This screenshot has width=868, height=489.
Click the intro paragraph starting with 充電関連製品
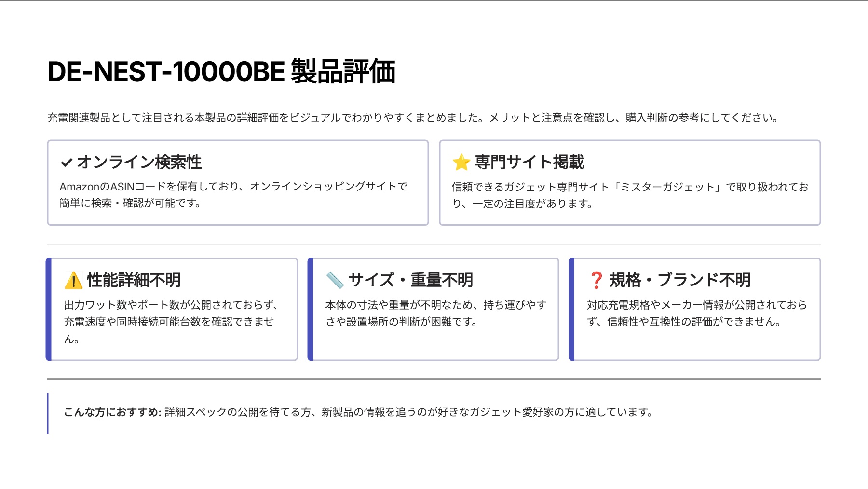coord(413,118)
